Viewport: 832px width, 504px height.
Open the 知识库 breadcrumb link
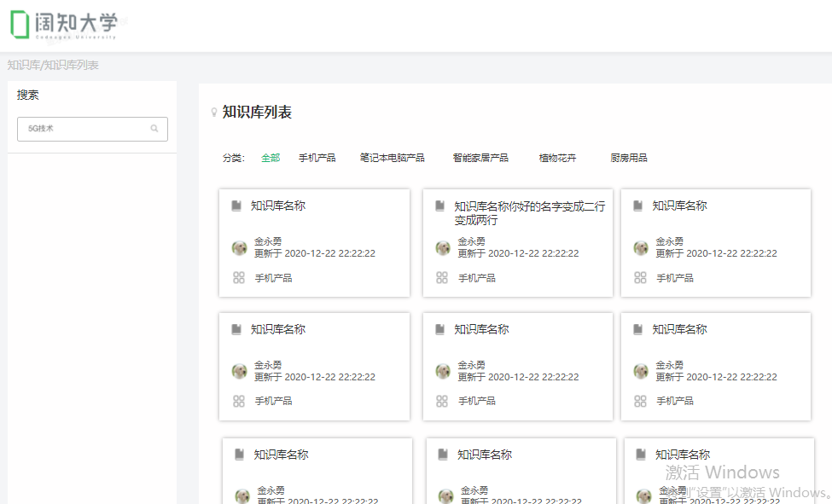coord(22,66)
